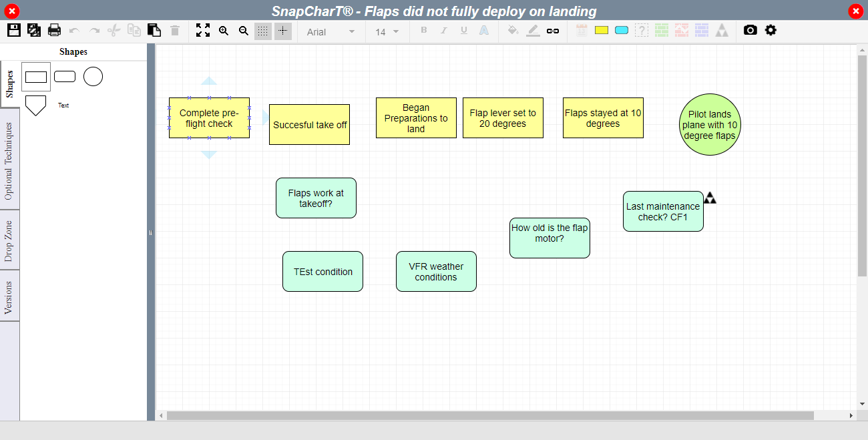
Task: Toggle the crosshair snap guides button
Action: pyautogui.click(x=283, y=31)
